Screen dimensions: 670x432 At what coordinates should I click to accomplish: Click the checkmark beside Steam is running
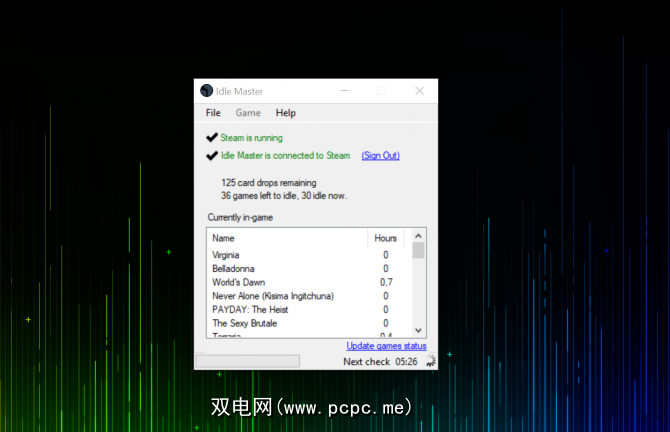click(212, 137)
